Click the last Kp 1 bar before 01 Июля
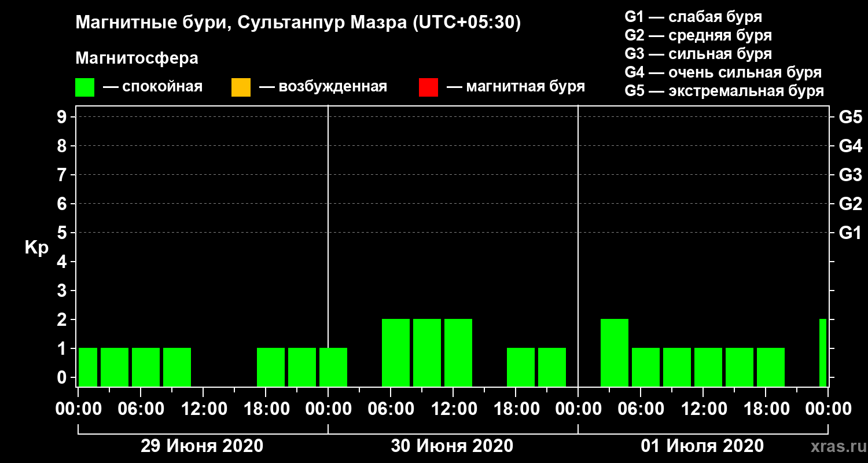The height and width of the screenshot is (463, 868). [552, 367]
